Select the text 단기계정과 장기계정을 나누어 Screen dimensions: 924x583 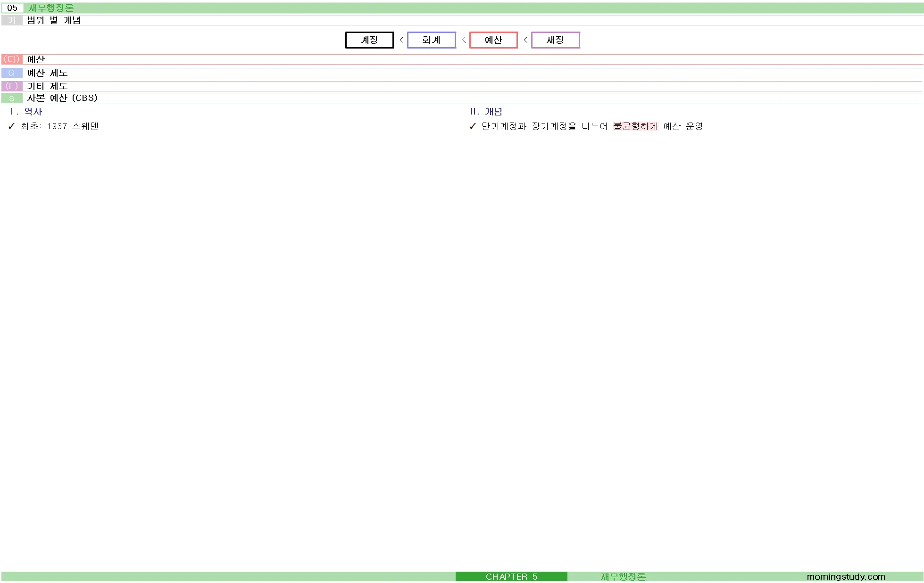coord(545,126)
